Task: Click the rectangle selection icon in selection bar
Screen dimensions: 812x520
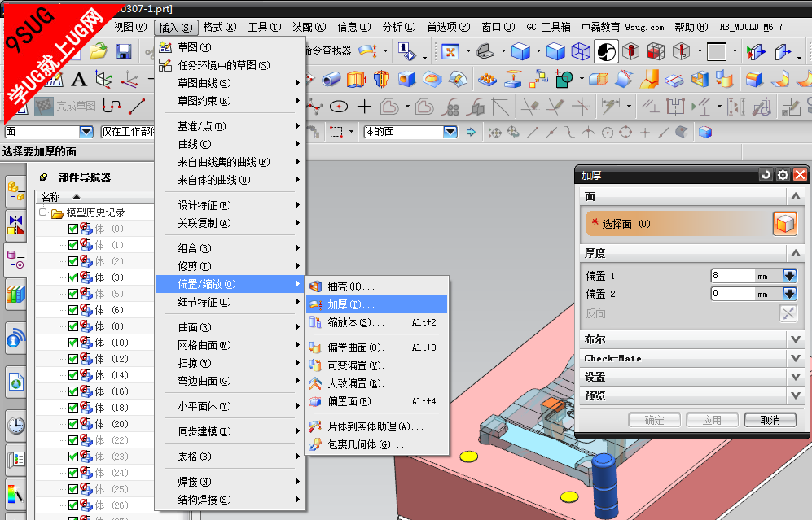Action: tap(336, 132)
